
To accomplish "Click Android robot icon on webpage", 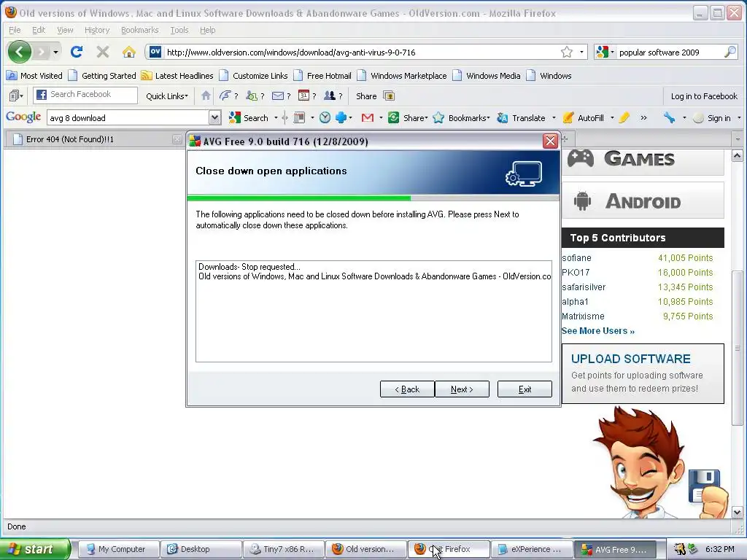I will point(582,201).
